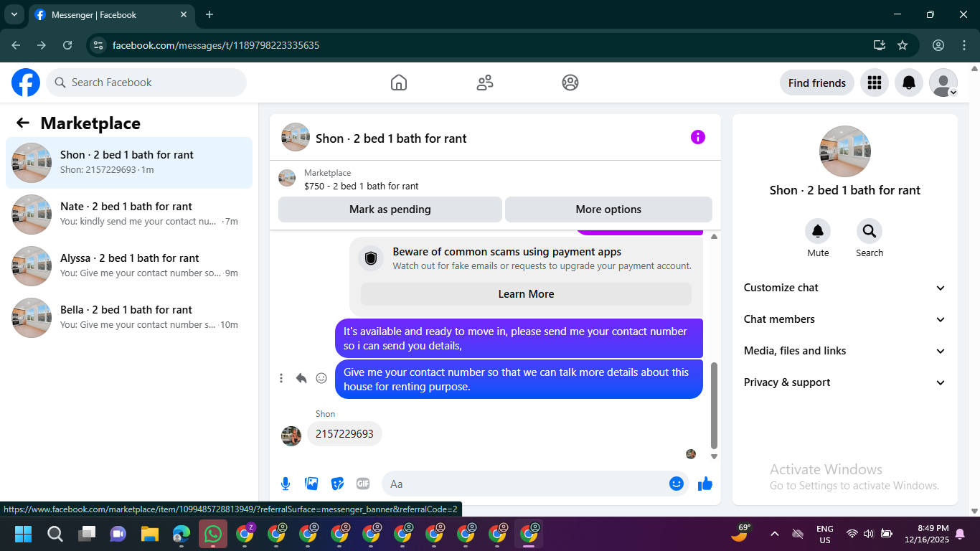This screenshot has height=551, width=980.
Task: Send a thumbs-up like
Action: tap(705, 484)
